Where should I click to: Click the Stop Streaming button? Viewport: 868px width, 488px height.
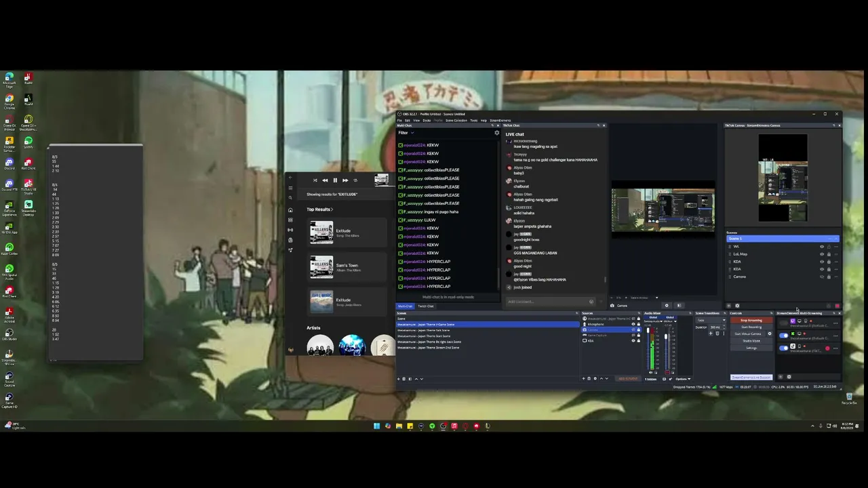[x=751, y=321]
